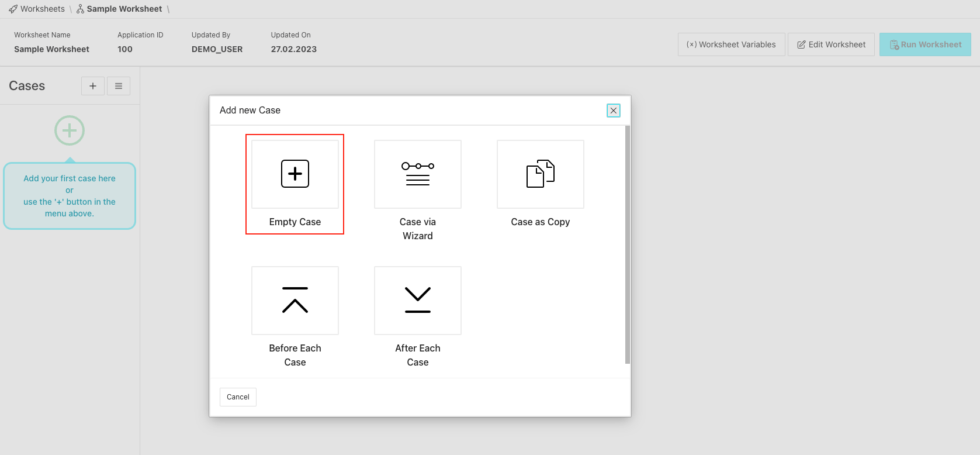980x455 pixels.
Task: Click the 27.02.2023 updated date
Action: point(294,49)
